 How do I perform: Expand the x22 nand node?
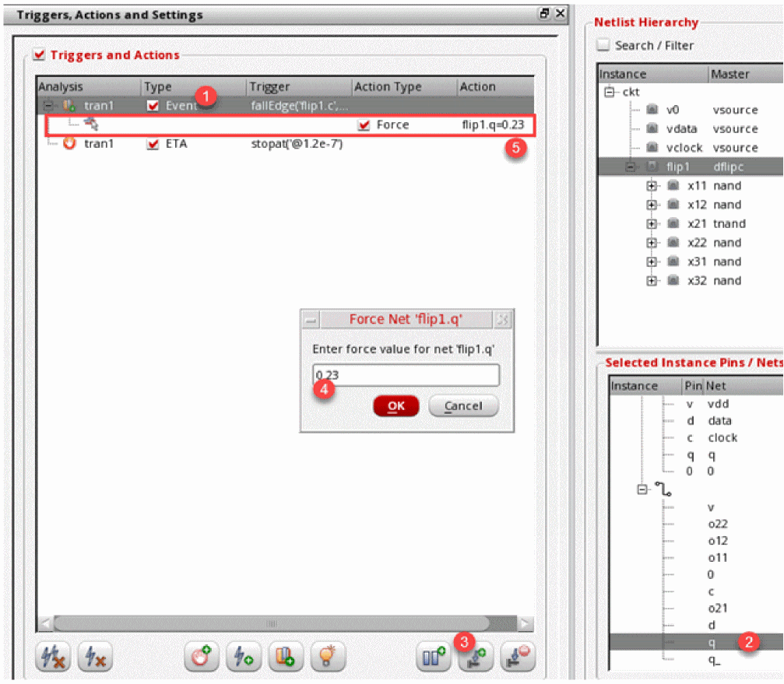click(651, 243)
